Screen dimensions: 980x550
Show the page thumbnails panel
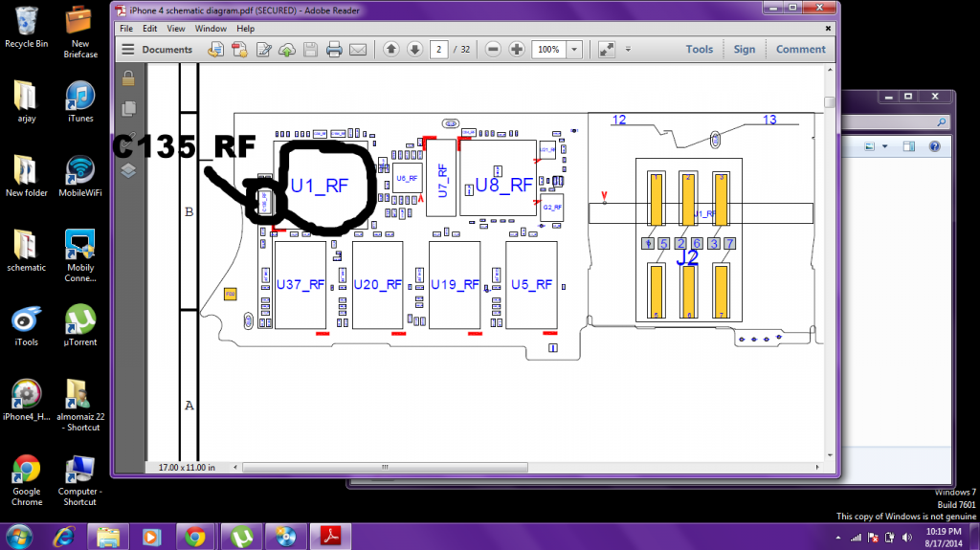coord(128,108)
